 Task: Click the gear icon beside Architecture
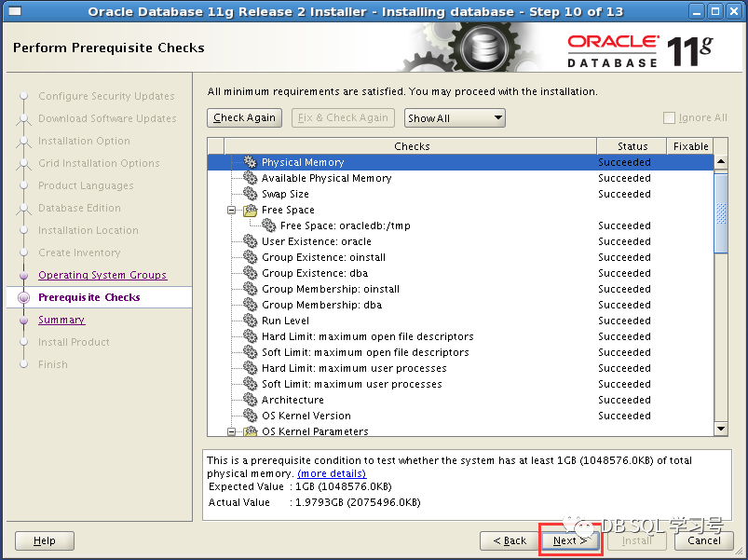[250, 399]
